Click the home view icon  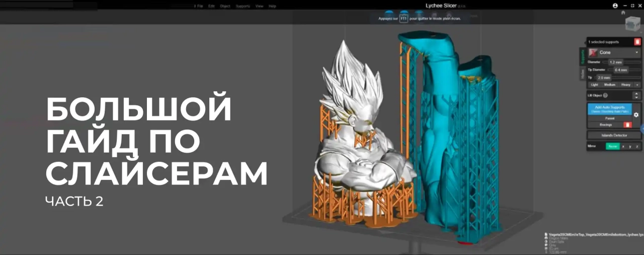tap(623, 13)
